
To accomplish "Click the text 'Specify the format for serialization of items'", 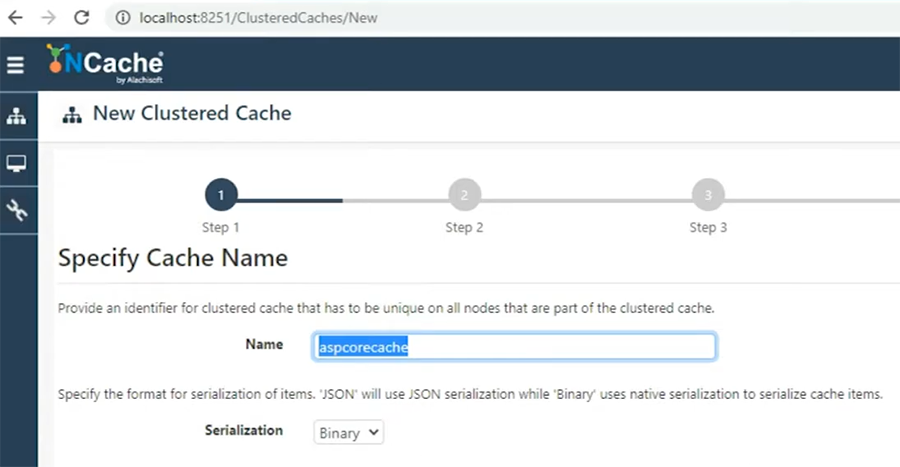I will coord(187,394).
